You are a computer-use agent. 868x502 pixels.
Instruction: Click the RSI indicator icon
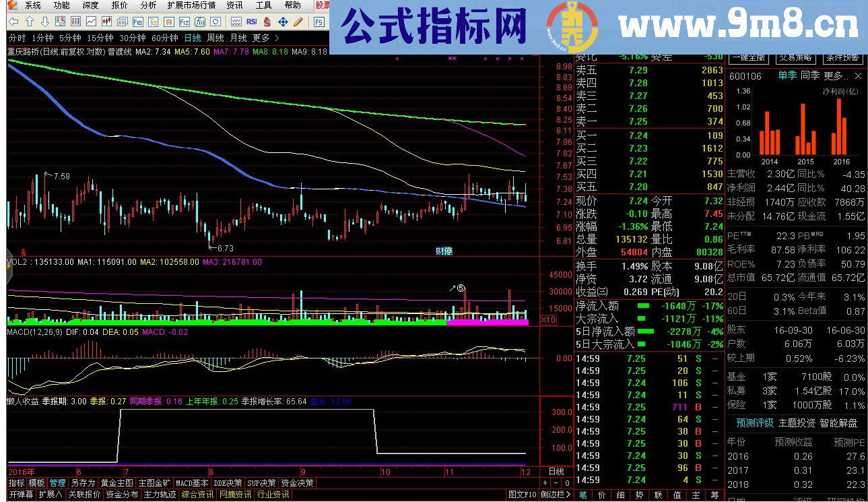pos(251,22)
